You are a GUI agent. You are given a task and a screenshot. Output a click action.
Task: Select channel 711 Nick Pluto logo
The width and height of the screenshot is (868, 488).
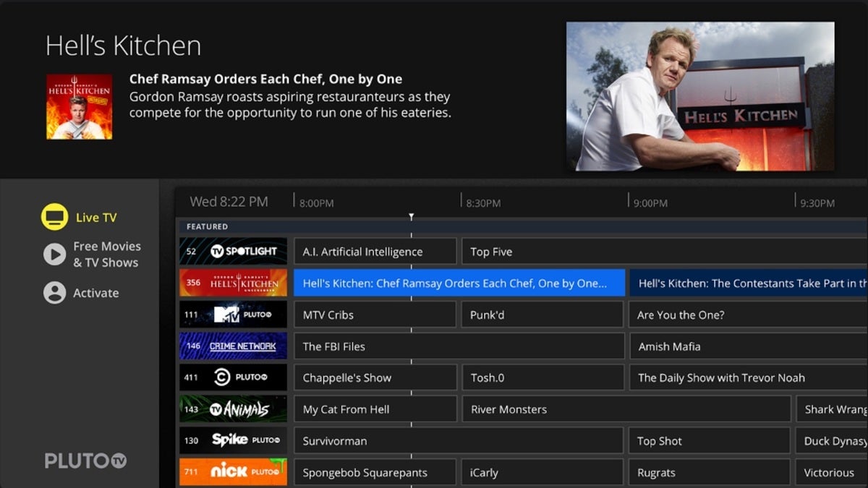click(233, 472)
